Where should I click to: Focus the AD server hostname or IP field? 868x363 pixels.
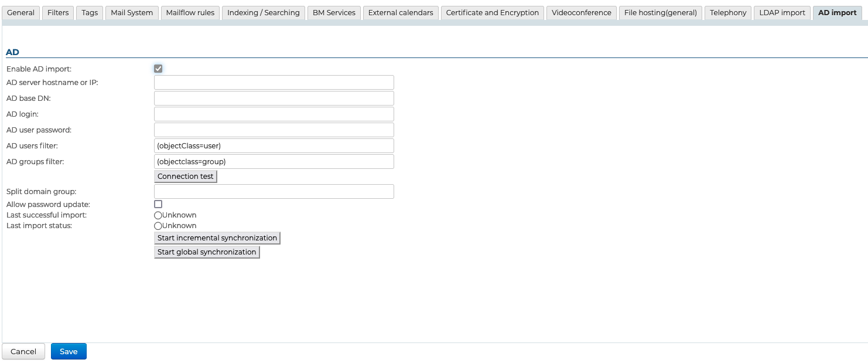(274, 83)
